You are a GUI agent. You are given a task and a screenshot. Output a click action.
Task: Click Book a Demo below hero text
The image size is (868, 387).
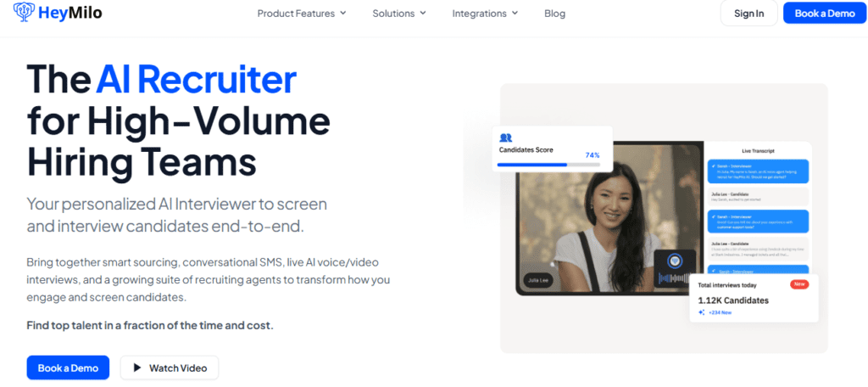(68, 367)
